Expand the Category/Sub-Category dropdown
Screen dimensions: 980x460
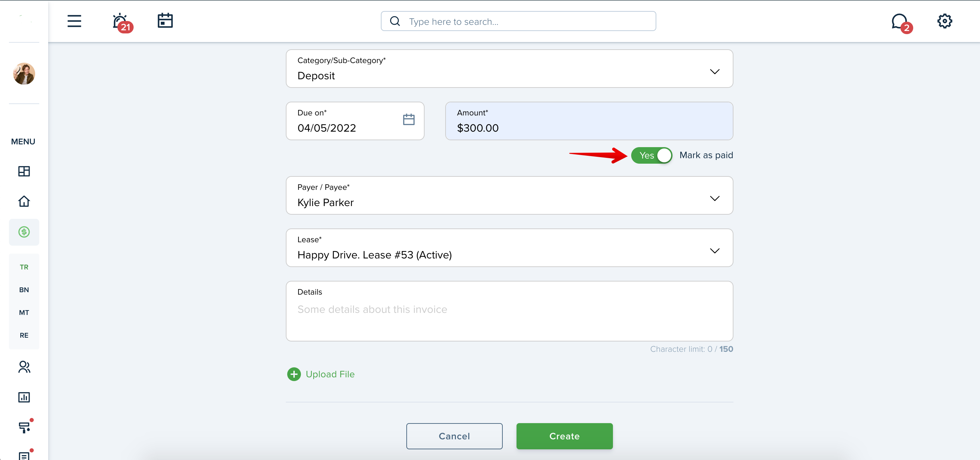(509, 69)
